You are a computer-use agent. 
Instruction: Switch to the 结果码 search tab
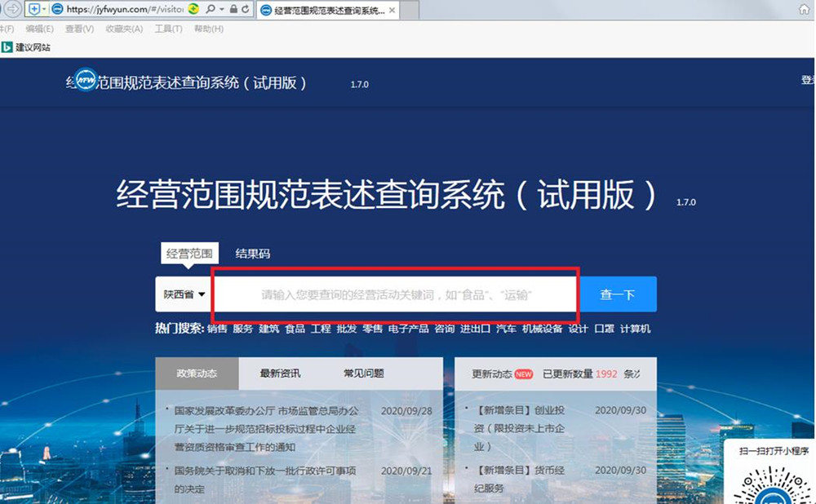[252, 254]
